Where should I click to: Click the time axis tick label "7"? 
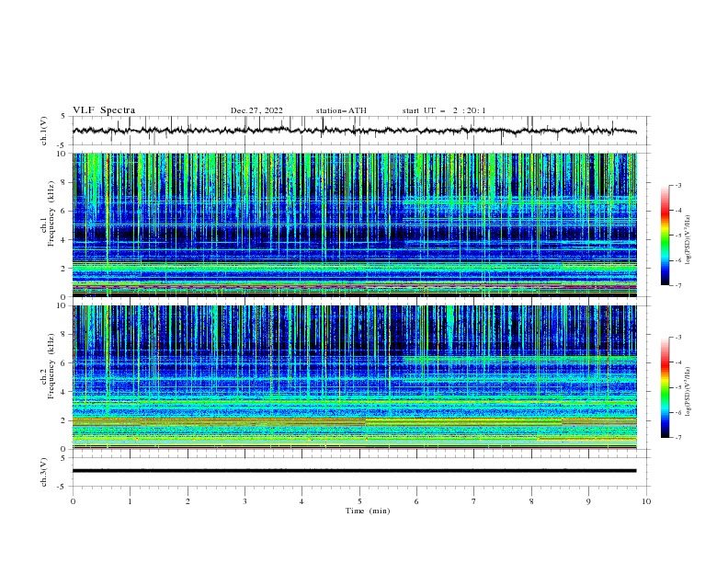[x=474, y=501]
